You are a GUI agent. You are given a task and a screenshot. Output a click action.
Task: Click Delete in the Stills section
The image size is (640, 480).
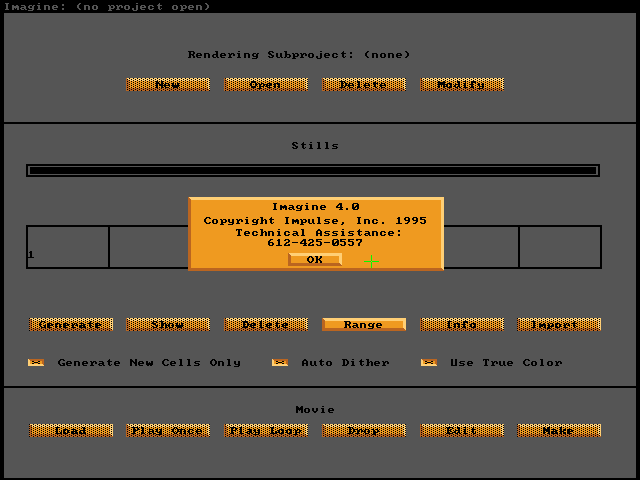pyautogui.click(x=266, y=324)
